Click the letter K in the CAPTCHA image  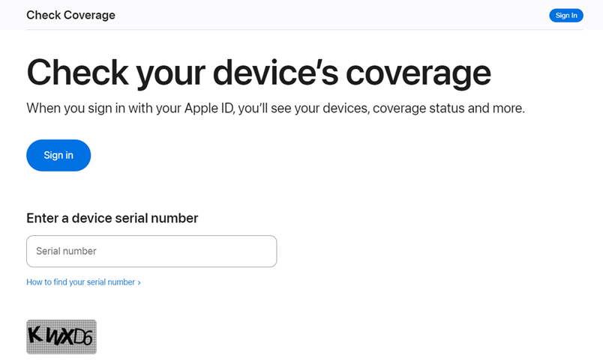(34, 335)
